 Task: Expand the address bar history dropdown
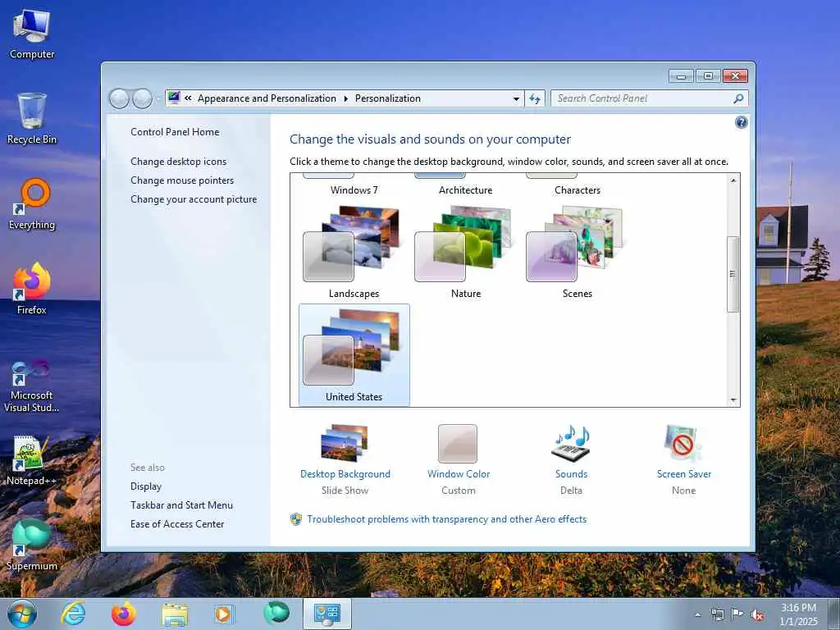coord(516,99)
